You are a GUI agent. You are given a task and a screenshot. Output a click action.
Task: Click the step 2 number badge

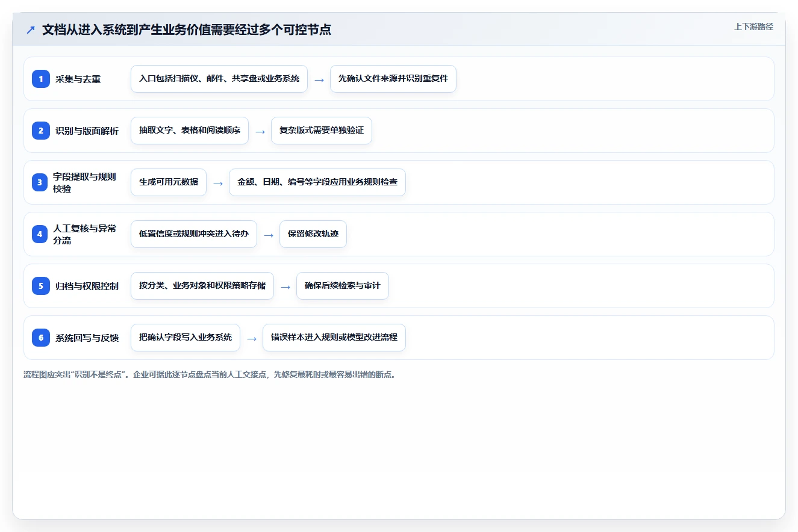coord(41,131)
